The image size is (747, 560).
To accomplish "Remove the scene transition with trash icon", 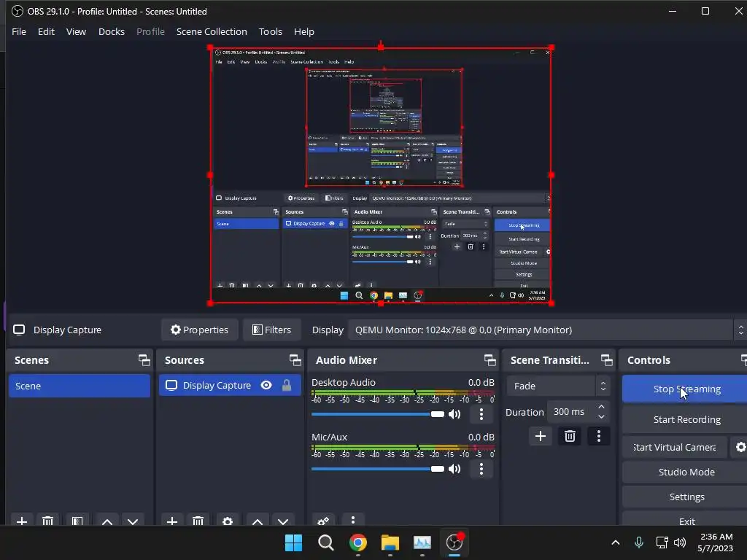I will click(x=570, y=436).
